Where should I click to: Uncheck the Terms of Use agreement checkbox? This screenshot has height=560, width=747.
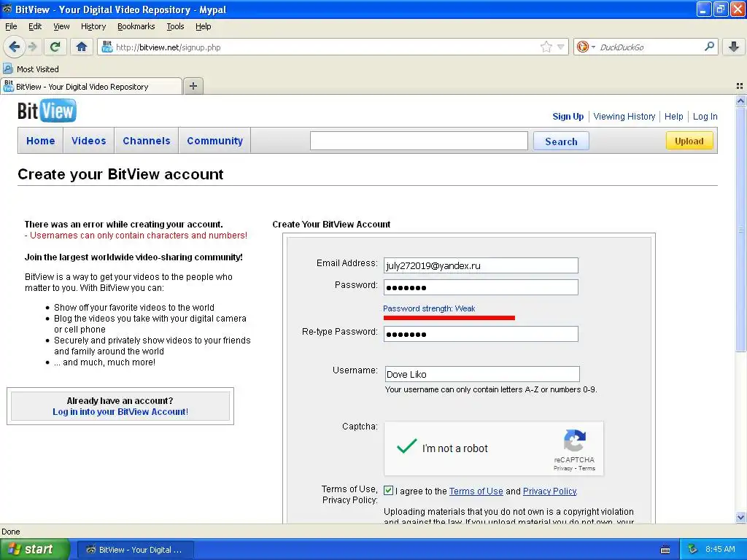tap(388, 491)
